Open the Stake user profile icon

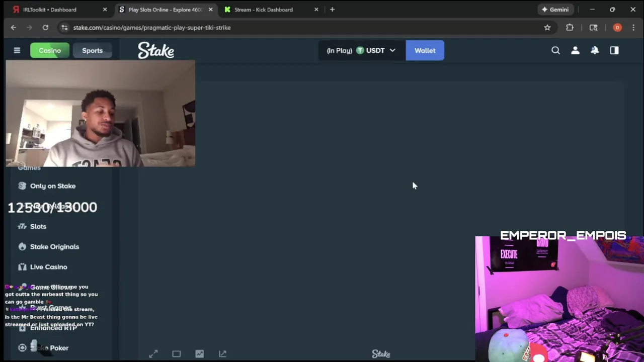click(575, 50)
